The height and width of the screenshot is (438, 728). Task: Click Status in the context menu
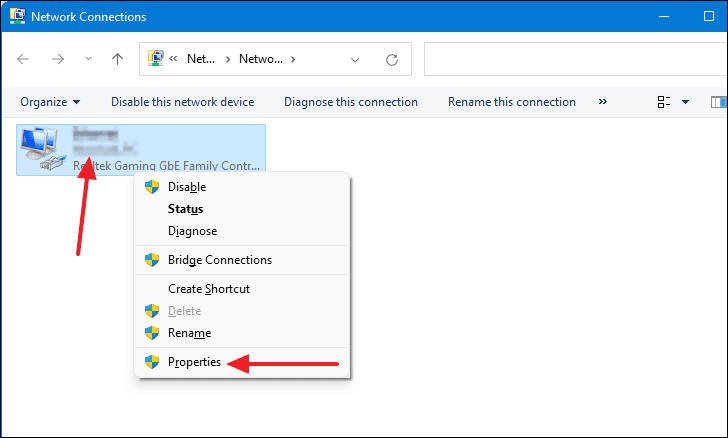[185, 209]
